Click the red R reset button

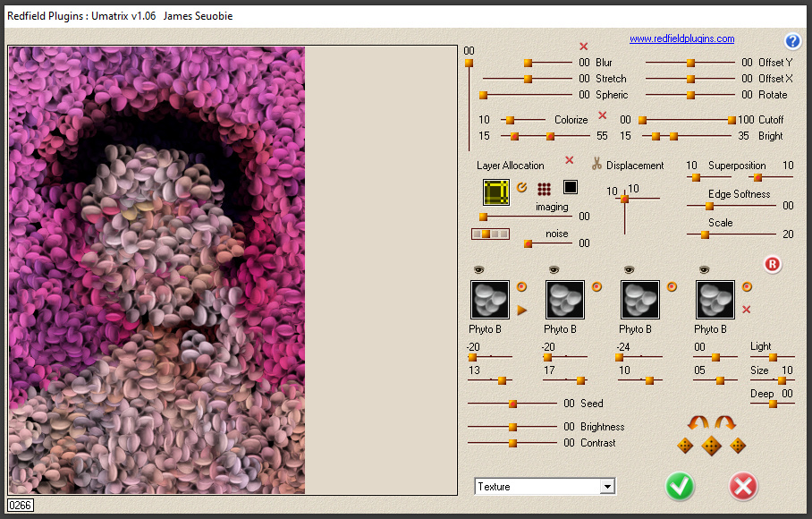point(772,265)
